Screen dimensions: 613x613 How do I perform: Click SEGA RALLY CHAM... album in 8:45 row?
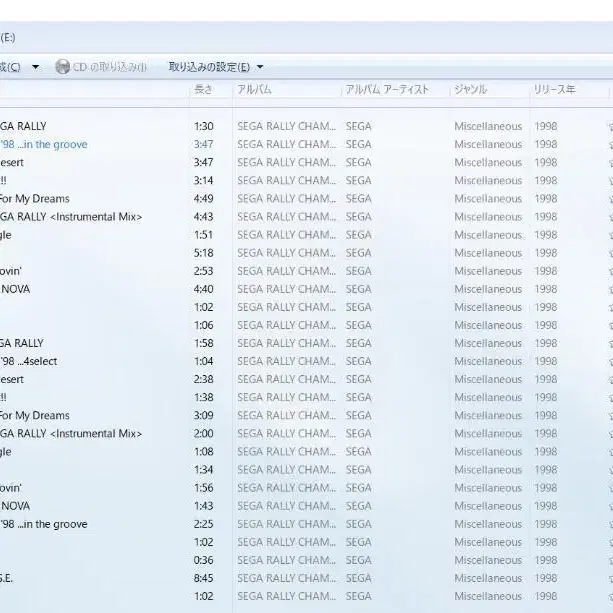pyautogui.click(x=287, y=578)
